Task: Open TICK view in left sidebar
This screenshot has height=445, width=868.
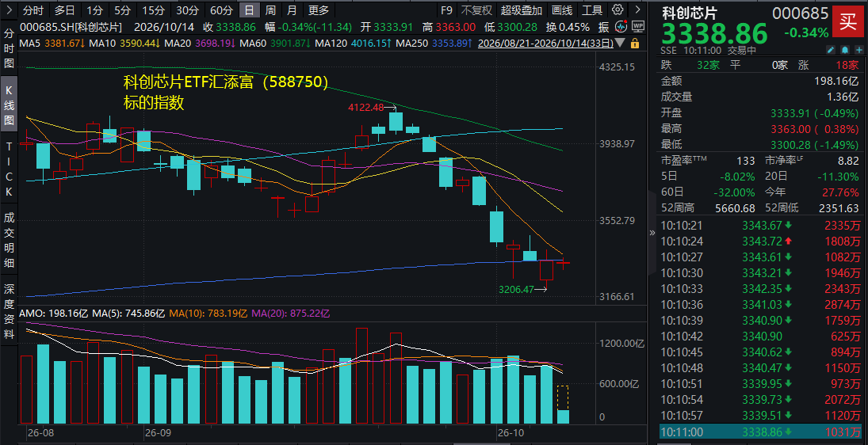Action: (x=9, y=169)
